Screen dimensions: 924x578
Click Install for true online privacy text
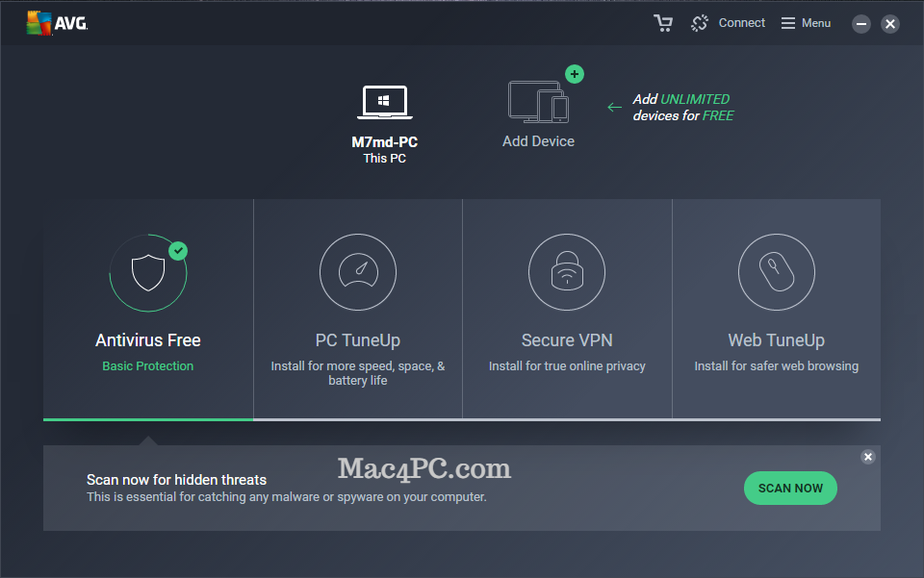coord(567,366)
